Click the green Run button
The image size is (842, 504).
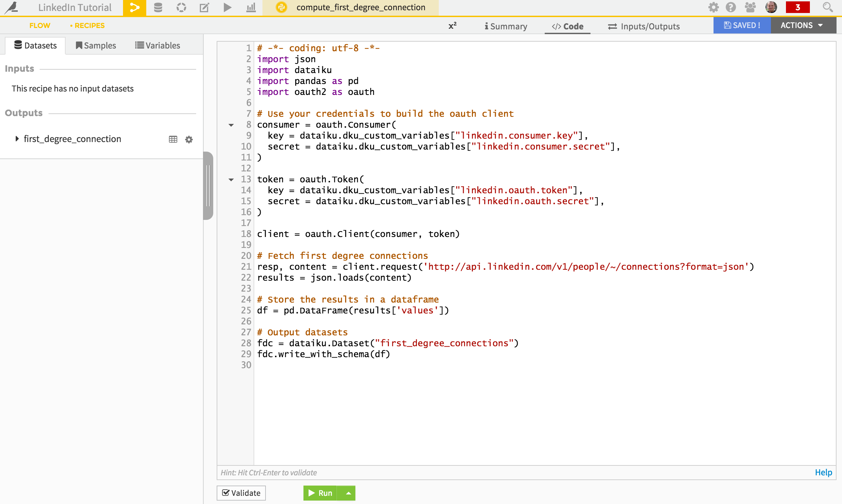(x=320, y=493)
